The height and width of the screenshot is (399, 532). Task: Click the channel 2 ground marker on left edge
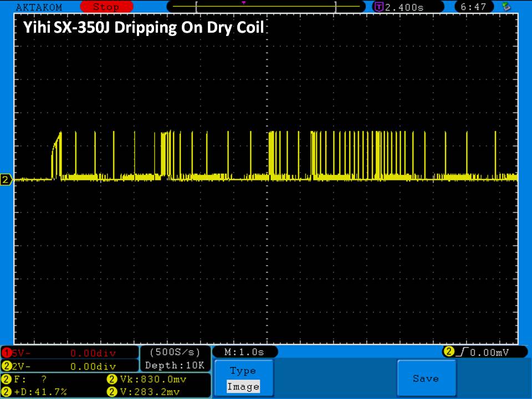[7, 180]
